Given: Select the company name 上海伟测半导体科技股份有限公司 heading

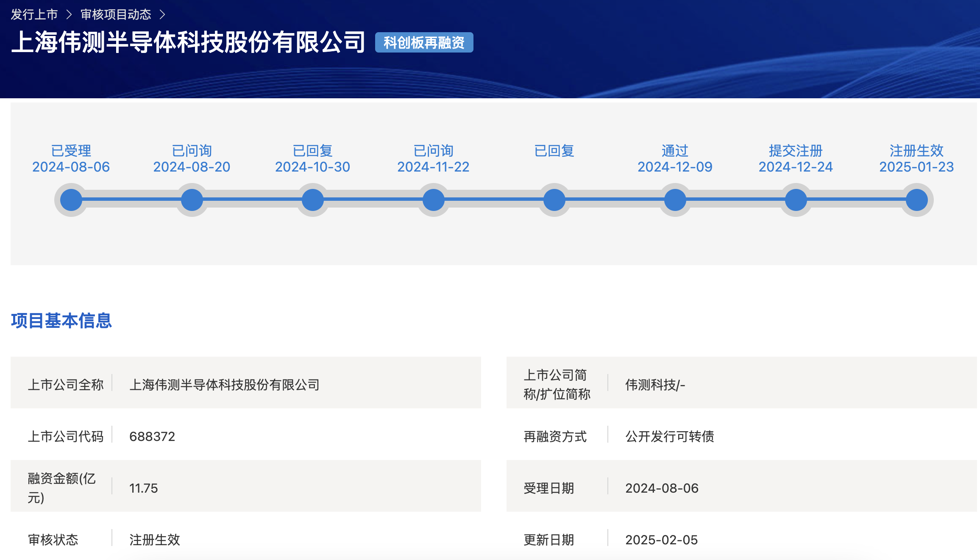Looking at the screenshot, I should pos(189,42).
